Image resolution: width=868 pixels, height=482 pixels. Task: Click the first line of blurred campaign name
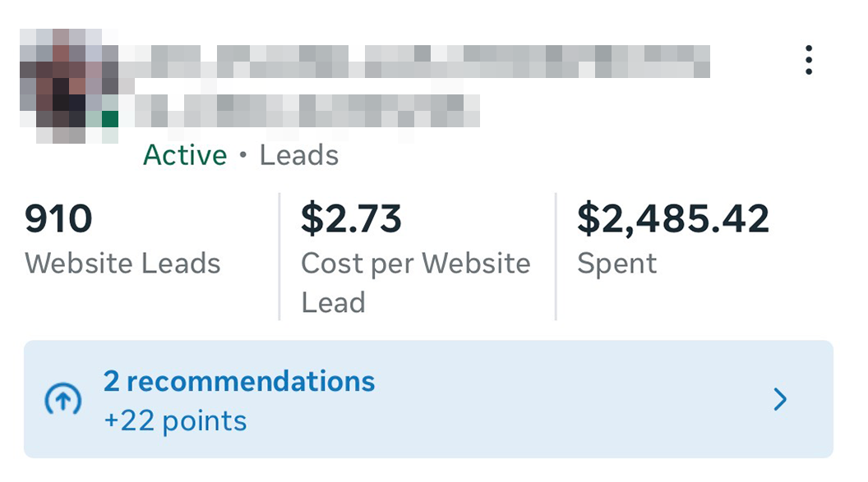(x=419, y=61)
